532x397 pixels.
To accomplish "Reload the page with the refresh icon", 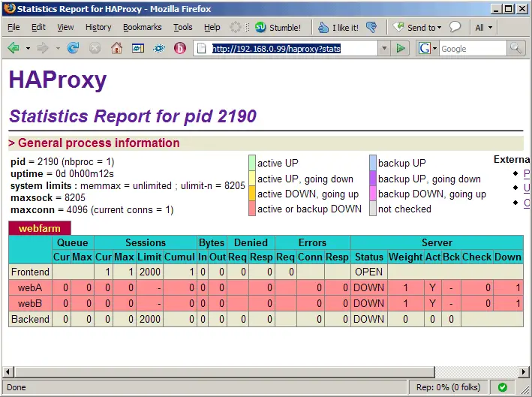I will 73,48.
